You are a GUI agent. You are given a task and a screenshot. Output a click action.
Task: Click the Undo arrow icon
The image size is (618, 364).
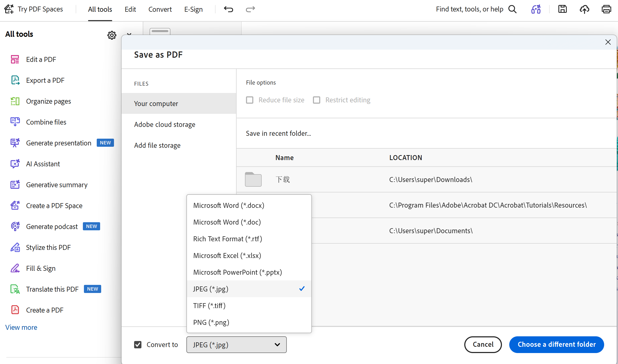pos(228,9)
